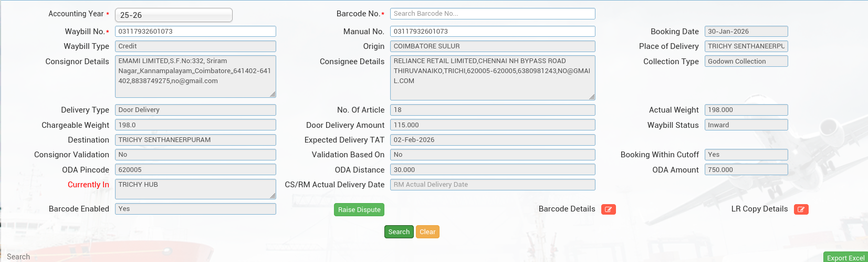Screen dimensions: 868x262
Task: Open LR Copy Details edit icon
Action: coord(801,209)
